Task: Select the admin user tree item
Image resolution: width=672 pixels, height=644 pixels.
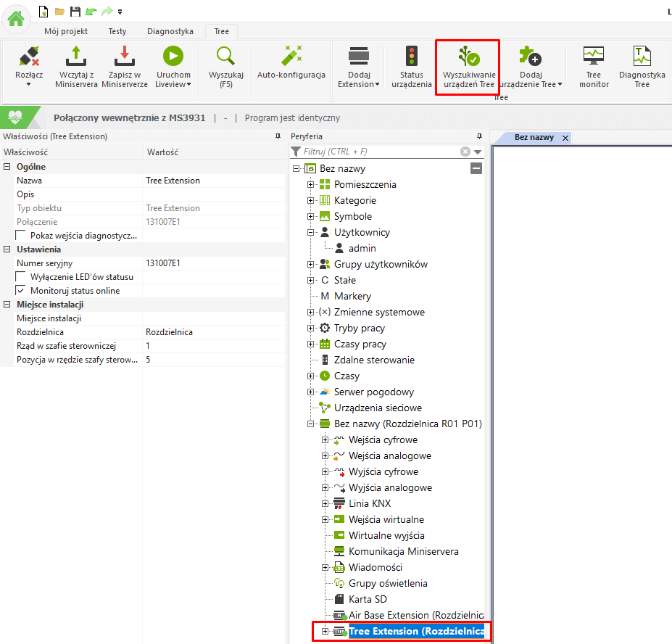Action: pyautogui.click(x=362, y=249)
